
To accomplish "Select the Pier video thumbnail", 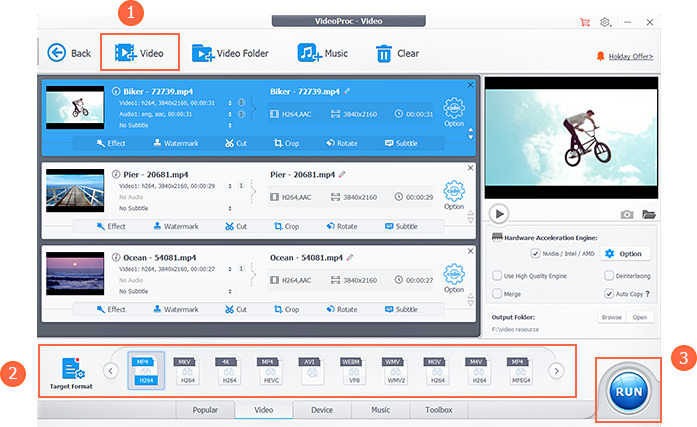I will [x=75, y=190].
